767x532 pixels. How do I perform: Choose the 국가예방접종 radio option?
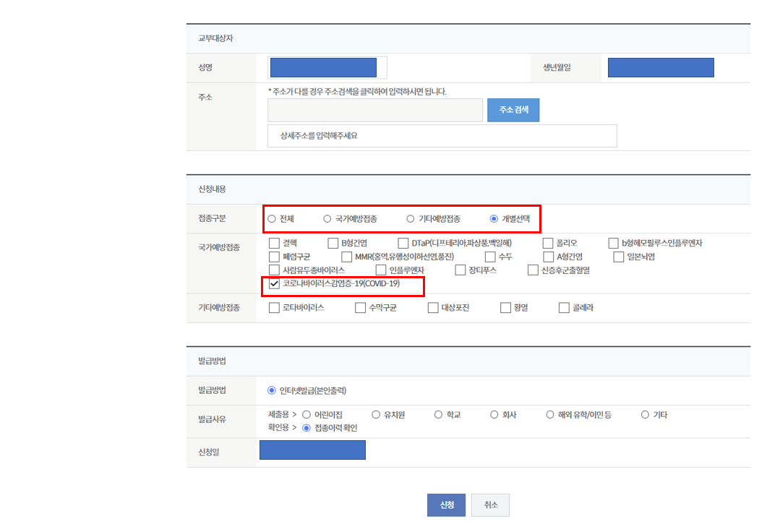tap(327, 218)
